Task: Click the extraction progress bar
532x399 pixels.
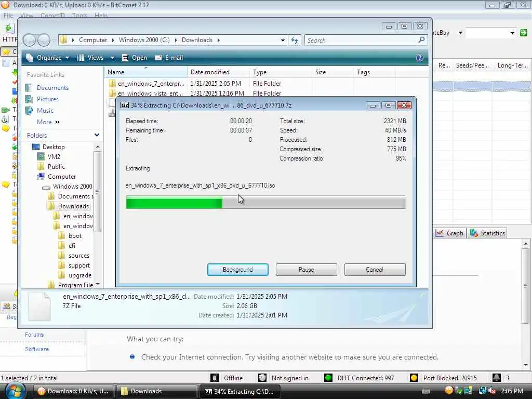Action: pyautogui.click(x=265, y=203)
